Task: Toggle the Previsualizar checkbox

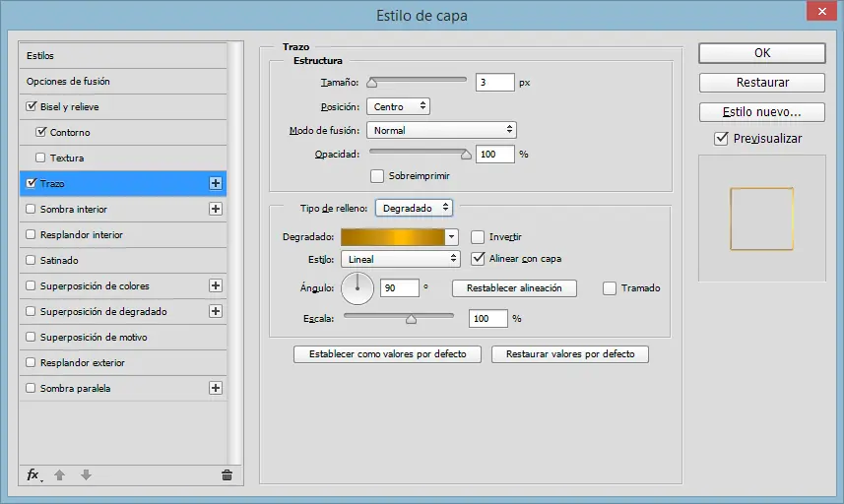Action: [721, 139]
